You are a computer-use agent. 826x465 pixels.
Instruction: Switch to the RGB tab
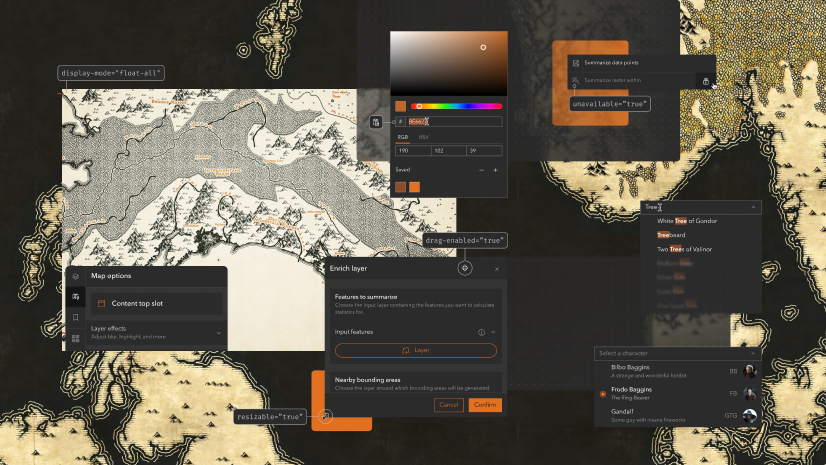pos(402,137)
